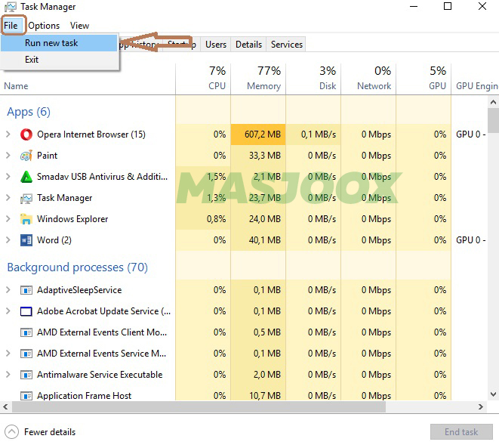Sort by the GPU column header

coord(424,79)
